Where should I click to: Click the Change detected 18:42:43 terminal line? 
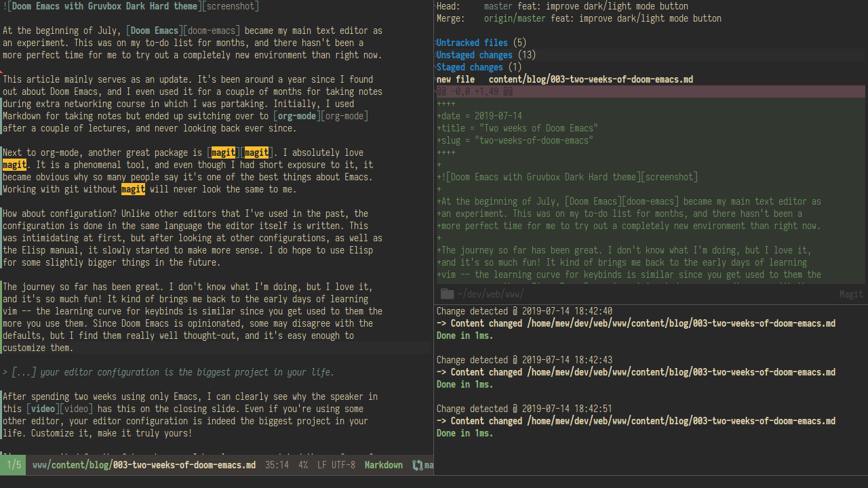pyautogui.click(x=524, y=360)
